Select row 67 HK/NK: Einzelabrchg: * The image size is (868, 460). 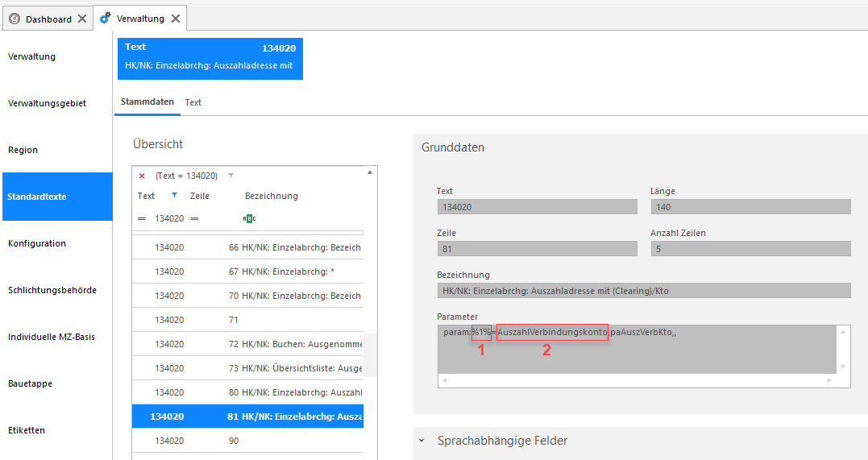tap(247, 271)
